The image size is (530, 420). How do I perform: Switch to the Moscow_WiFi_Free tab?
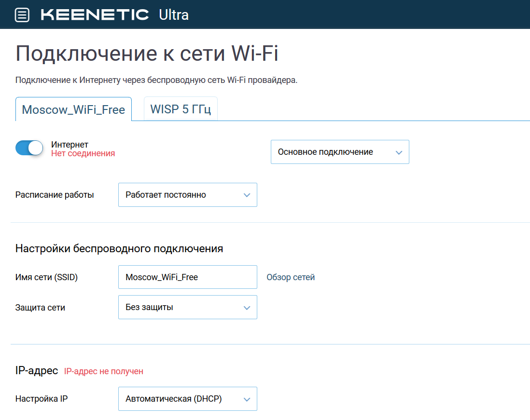click(x=73, y=109)
